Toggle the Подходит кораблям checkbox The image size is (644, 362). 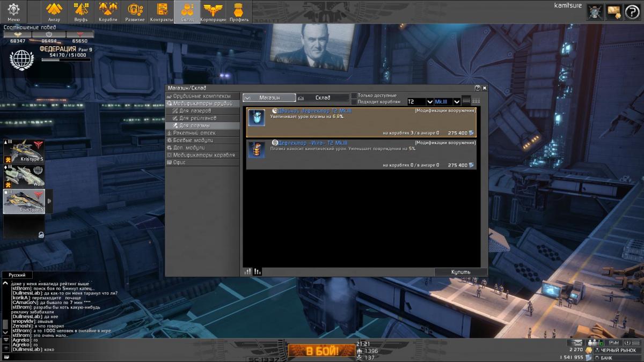point(354,101)
